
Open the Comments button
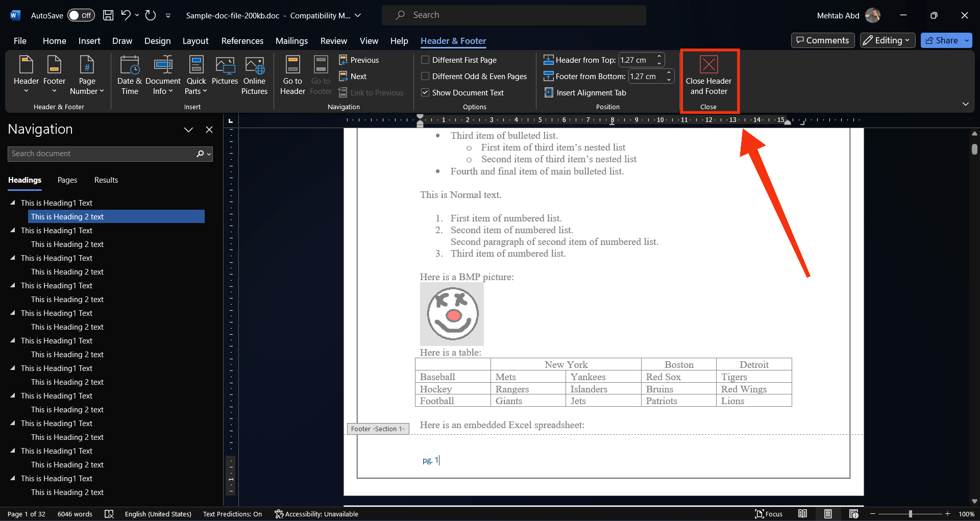point(823,40)
